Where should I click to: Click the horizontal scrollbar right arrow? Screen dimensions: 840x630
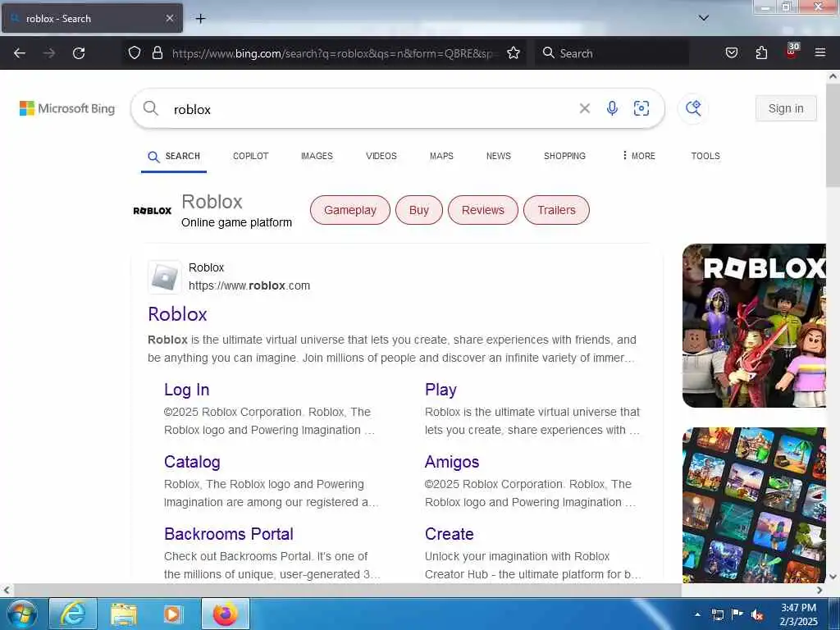click(819, 590)
